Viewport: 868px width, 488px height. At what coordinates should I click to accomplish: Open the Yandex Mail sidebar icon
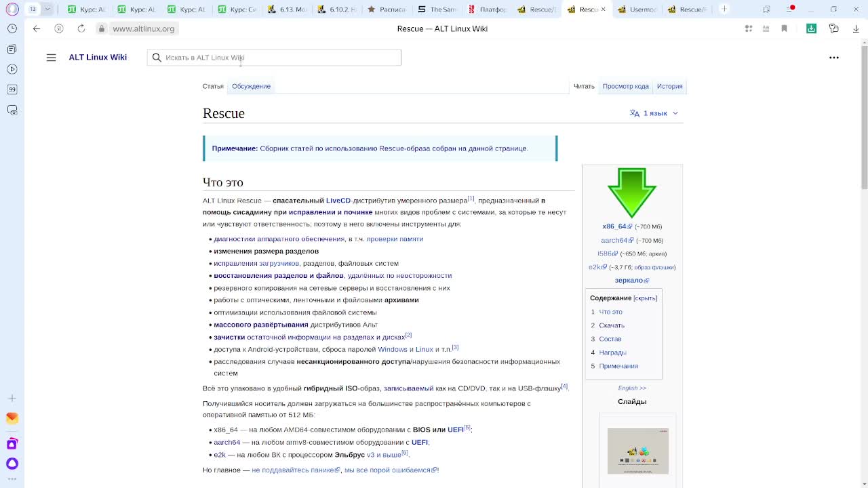pyautogui.click(x=12, y=418)
